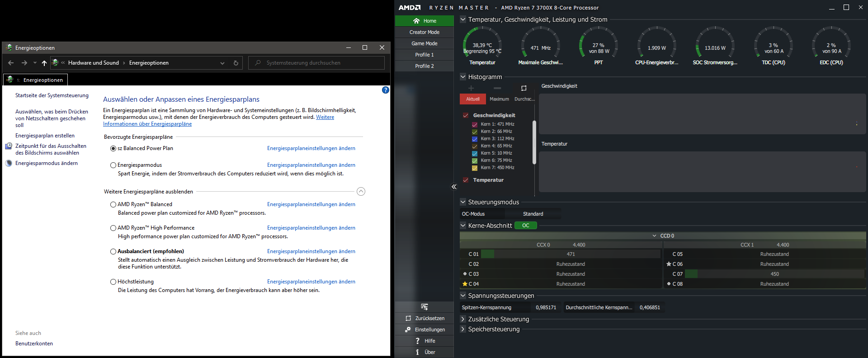Open Energiesparplan erstellen link
The width and height of the screenshot is (868, 358).
(x=45, y=136)
